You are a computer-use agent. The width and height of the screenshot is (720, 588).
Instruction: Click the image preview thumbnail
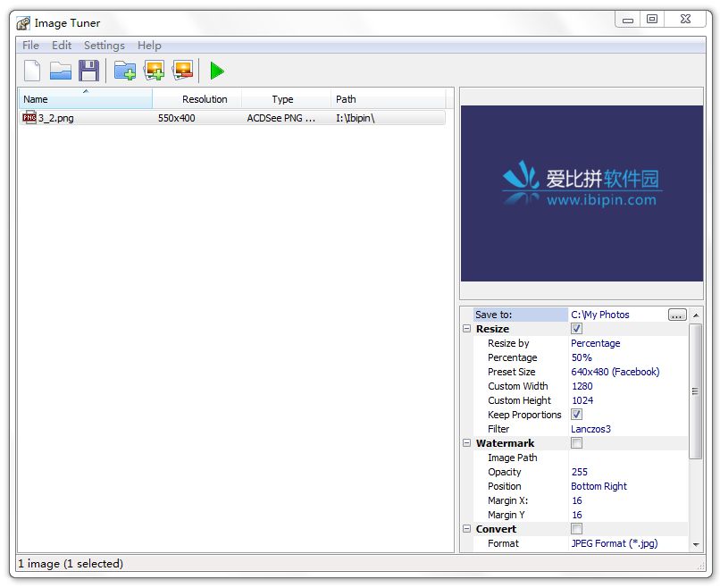[582, 193]
